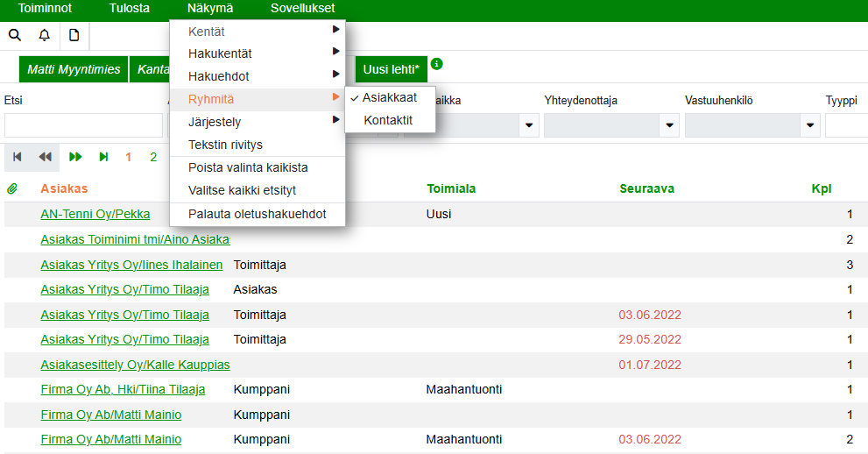
Task: Click the new document icon
Action: click(x=74, y=35)
